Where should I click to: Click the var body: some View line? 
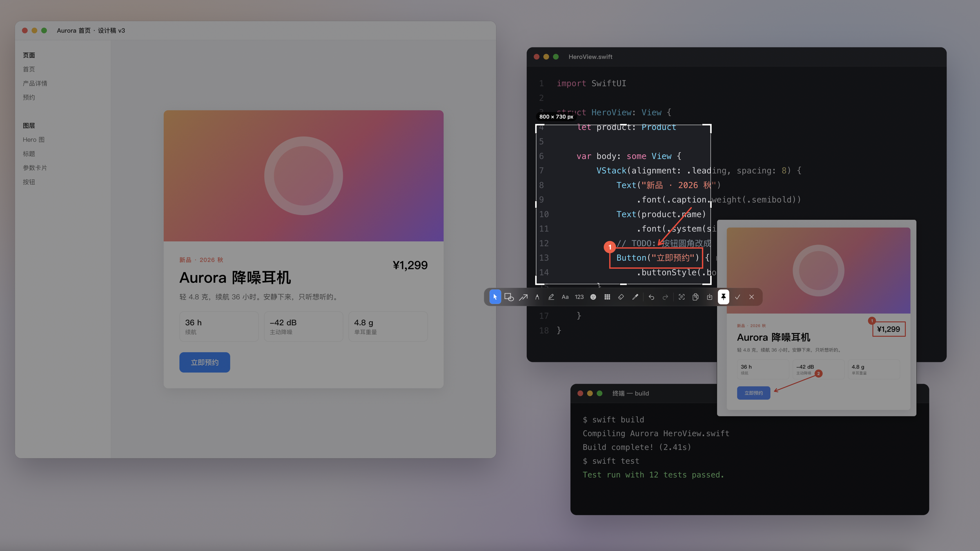[x=629, y=156]
